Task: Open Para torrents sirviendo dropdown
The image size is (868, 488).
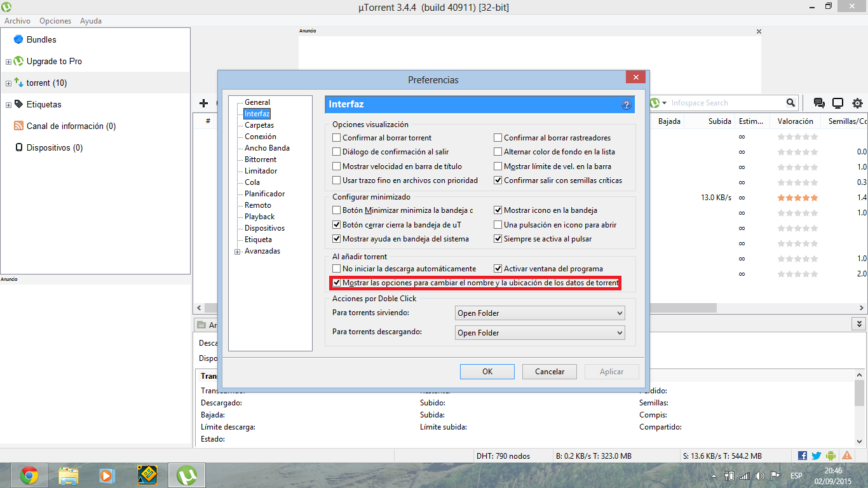Action: coord(540,313)
